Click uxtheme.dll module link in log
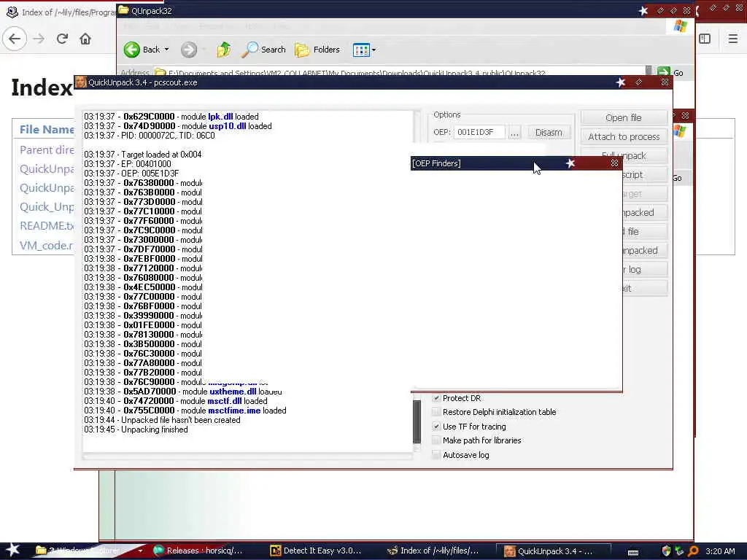Screen dimensions: 747x560 click(233, 392)
